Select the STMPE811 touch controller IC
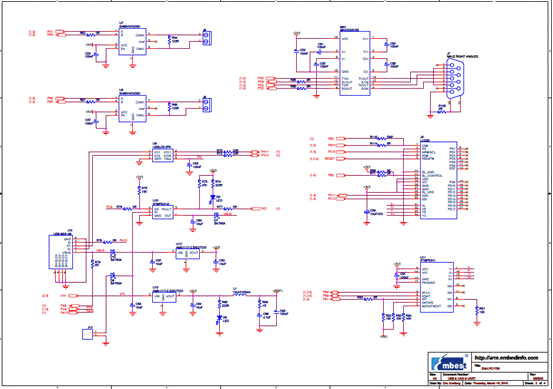 [437, 287]
